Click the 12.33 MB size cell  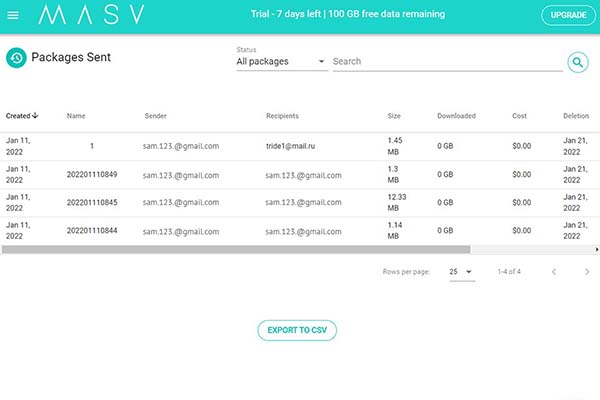point(397,202)
